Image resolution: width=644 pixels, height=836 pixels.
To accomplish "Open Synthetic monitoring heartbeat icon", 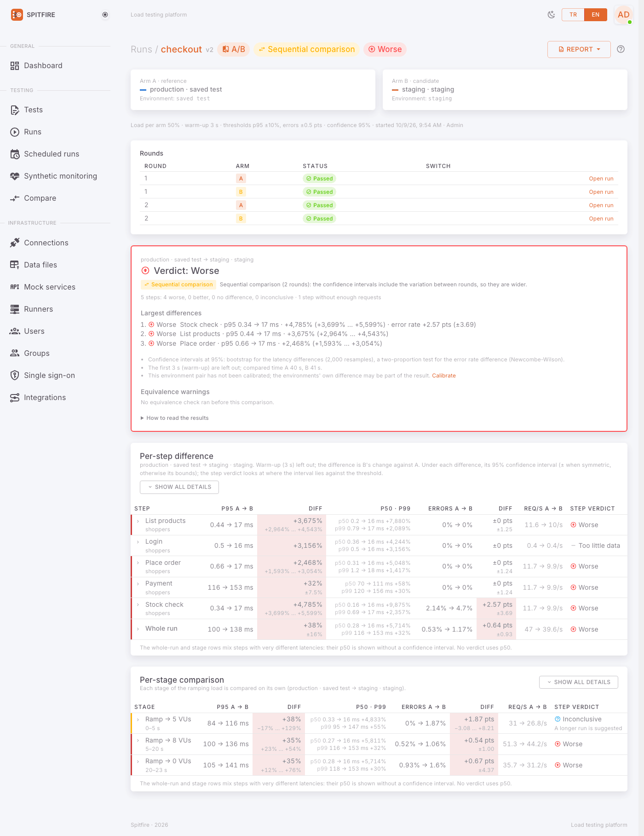I will (15, 176).
